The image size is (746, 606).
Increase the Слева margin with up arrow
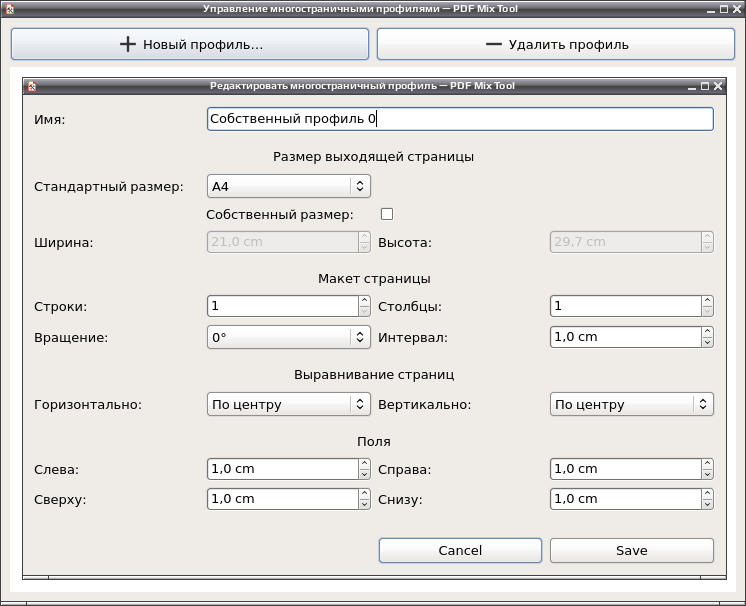tap(364, 463)
